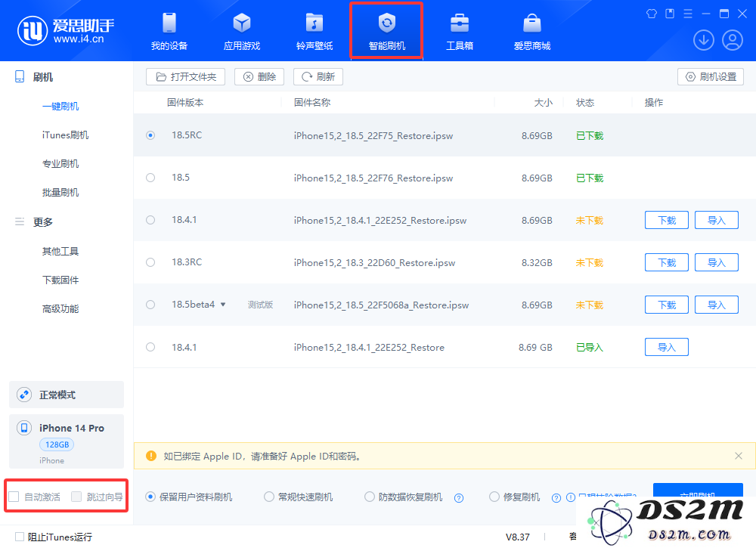This screenshot has width=756, height=548.
Task: Open 刷机设置 settings
Action: (x=711, y=76)
